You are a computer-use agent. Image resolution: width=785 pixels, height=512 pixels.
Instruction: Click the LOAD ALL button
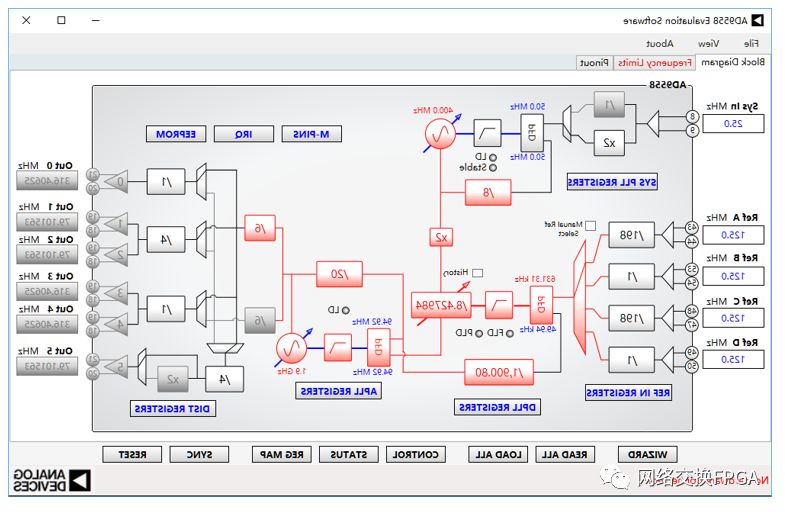498,454
